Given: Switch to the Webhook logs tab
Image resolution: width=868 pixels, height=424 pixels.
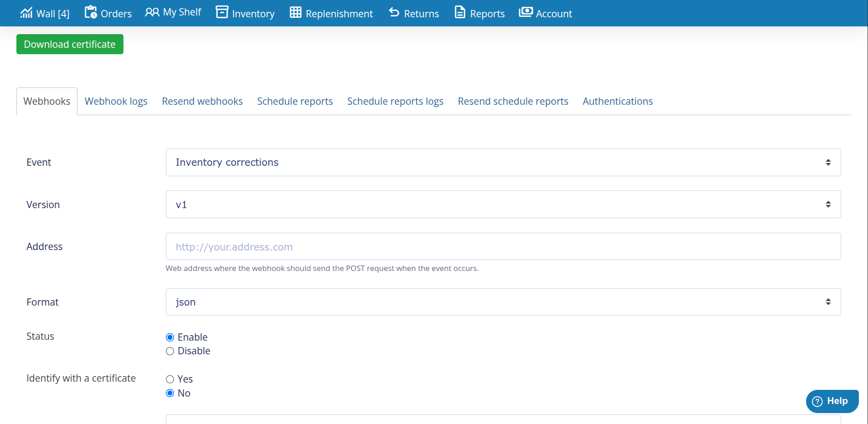Looking at the screenshot, I should coord(116,101).
